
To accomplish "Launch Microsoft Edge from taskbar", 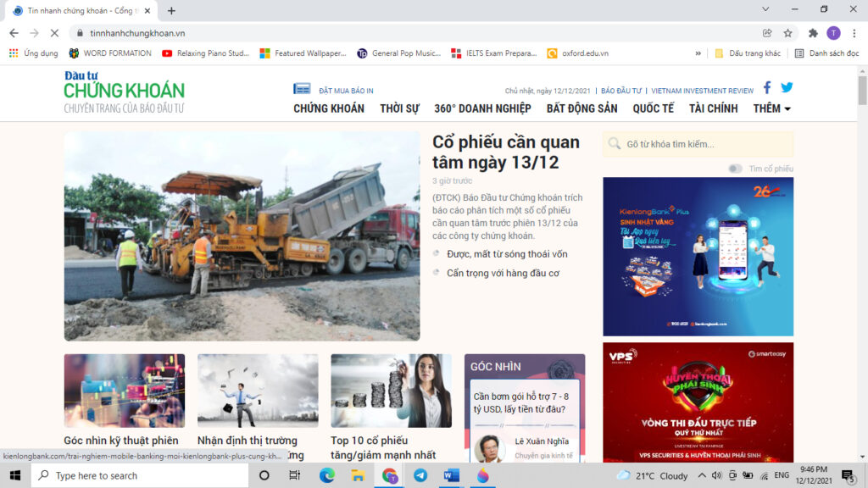I will [x=326, y=475].
